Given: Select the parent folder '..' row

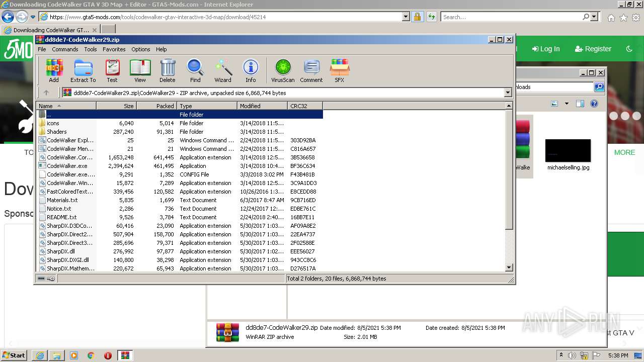Looking at the screenshot, I should (180, 115).
